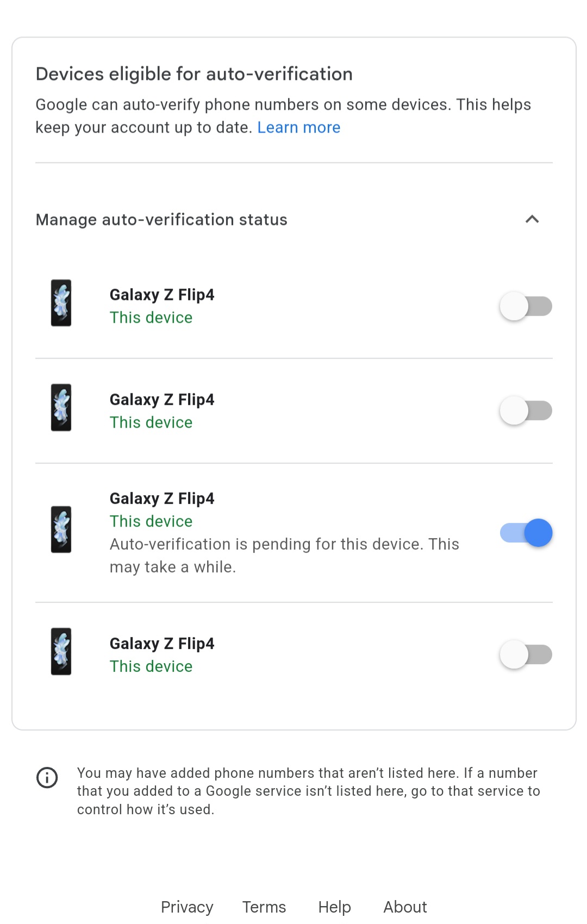Disable the pending auto-verification toggle

pos(525,533)
